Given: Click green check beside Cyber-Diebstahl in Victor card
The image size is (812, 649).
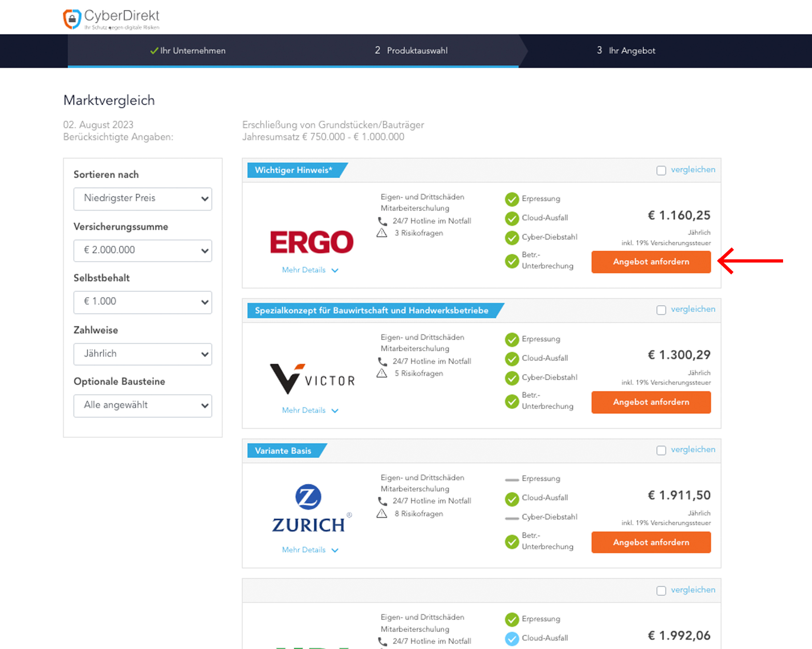Looking at the screenshot, I should click(x=512, y=378).
